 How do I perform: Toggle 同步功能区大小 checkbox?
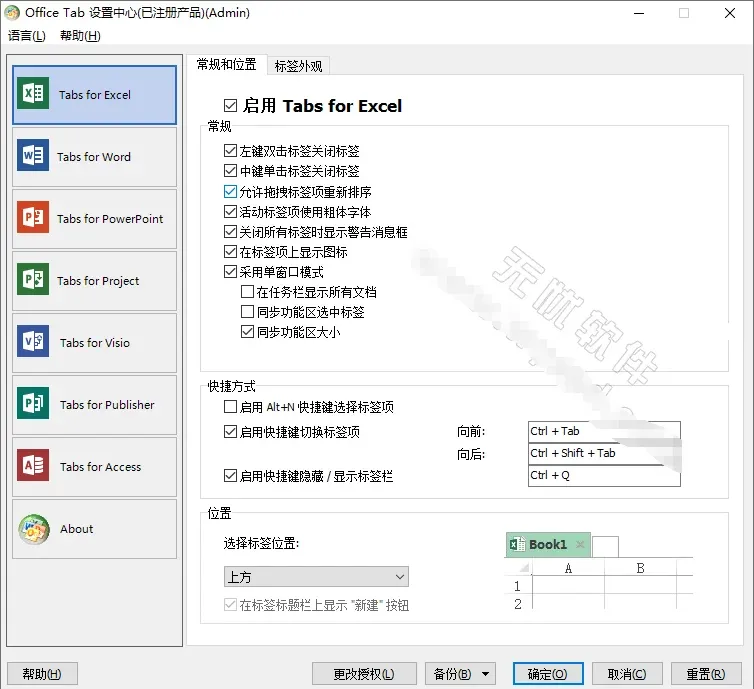[247, 332]
